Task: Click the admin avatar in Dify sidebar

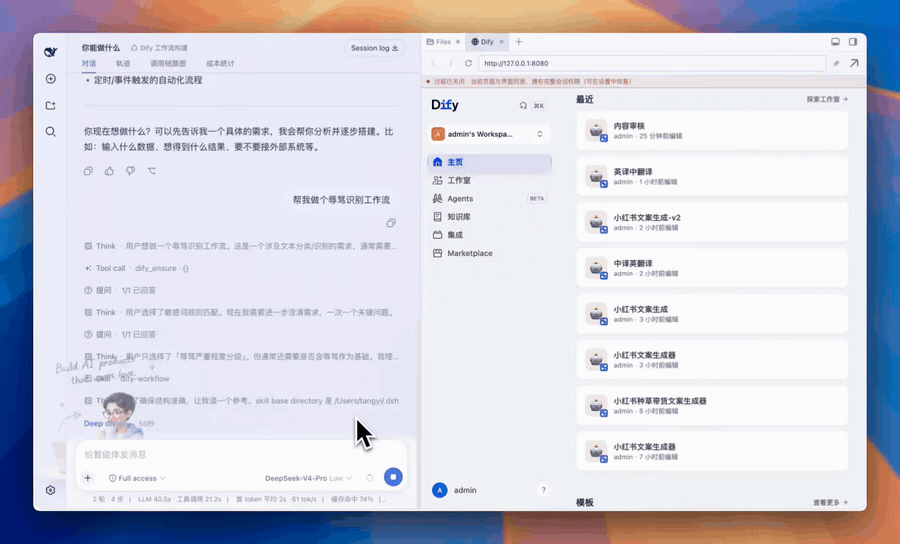Action: tap(440, 490)
